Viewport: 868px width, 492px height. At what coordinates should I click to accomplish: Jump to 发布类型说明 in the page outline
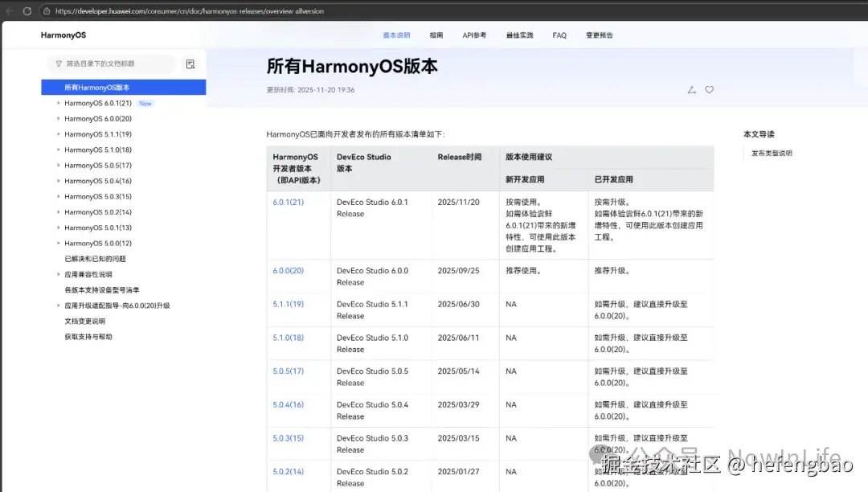coord(772,154)
